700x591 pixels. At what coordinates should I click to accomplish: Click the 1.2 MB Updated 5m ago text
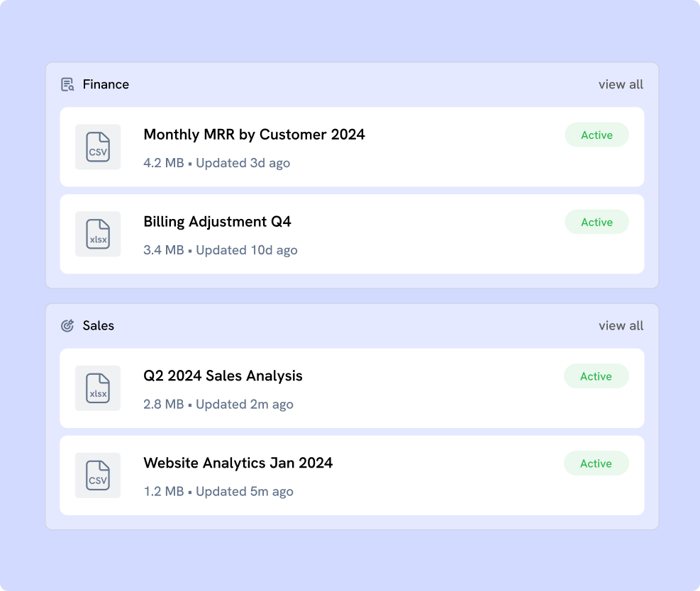218,492
